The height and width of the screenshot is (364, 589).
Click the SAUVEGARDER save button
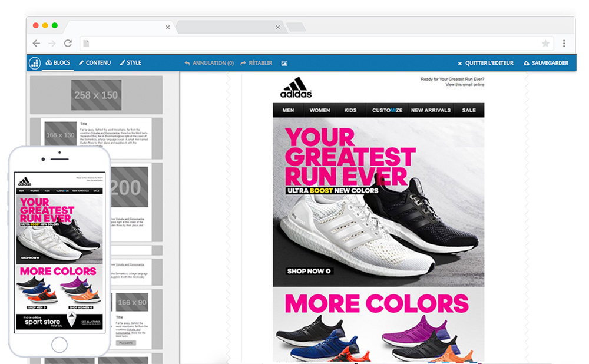pyautogui.click(x=546, y=63)
